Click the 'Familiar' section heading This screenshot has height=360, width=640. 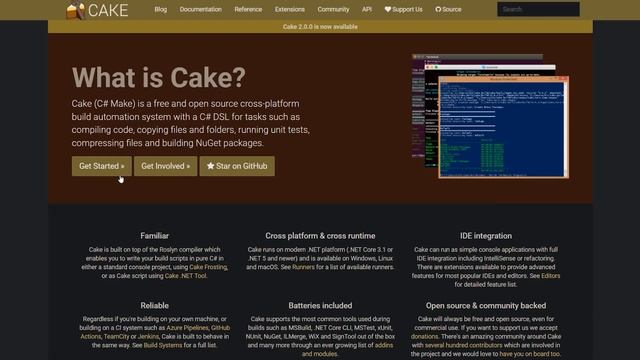[154, 236]
